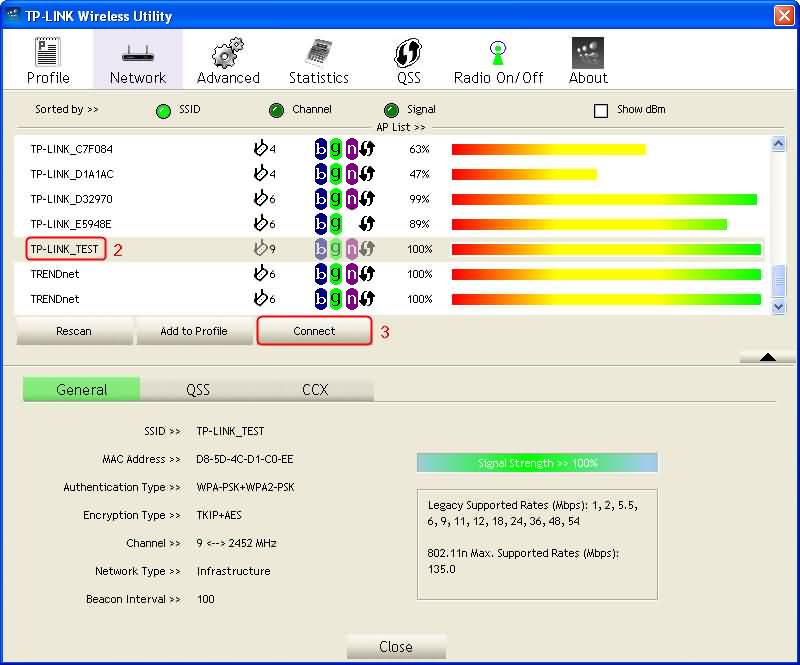Click the channel value 9 <--> 2452 MHz

click(x=237, y=543)
